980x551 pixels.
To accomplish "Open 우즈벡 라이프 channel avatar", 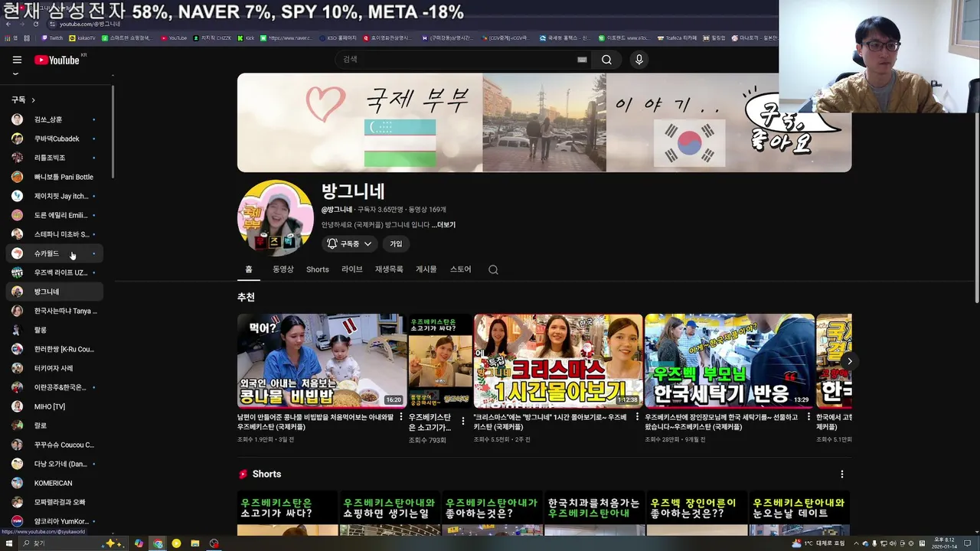I will [x=17, y=272].
